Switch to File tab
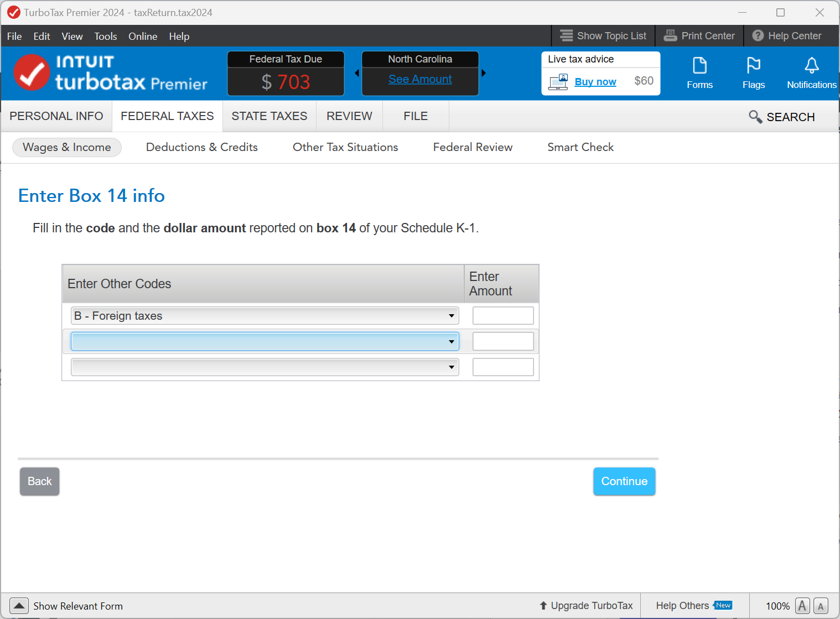This screenshot has height=619, width=840. click(x=416, y=116)
